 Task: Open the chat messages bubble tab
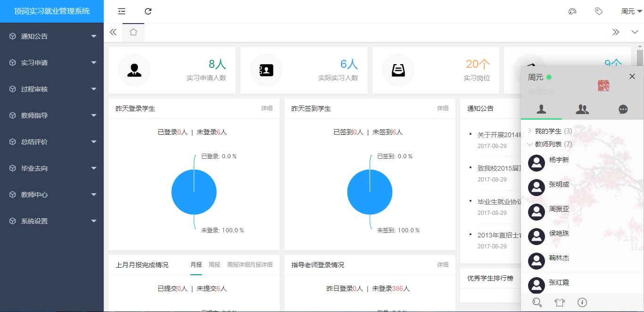coord(623,108)
